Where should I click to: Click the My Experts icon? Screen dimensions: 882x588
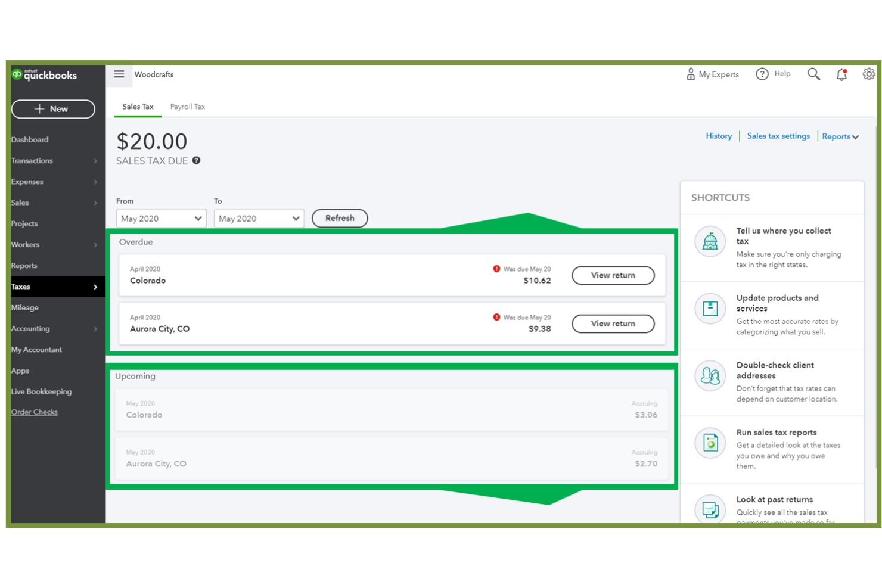pos(691,74)
